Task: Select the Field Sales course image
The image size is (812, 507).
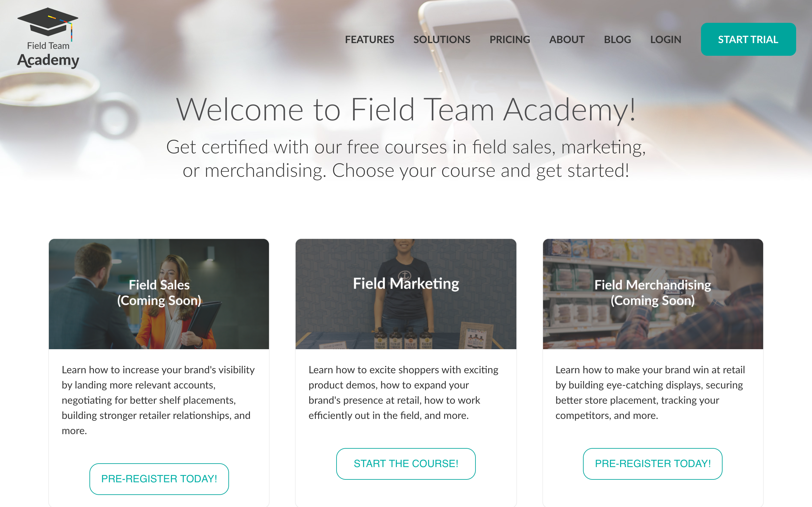Action: point(159,294)
